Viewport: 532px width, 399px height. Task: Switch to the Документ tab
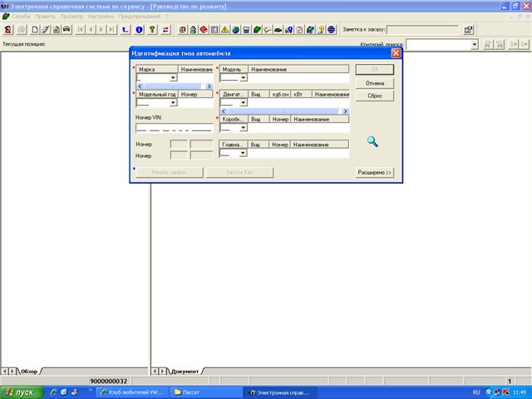(185, 372)
